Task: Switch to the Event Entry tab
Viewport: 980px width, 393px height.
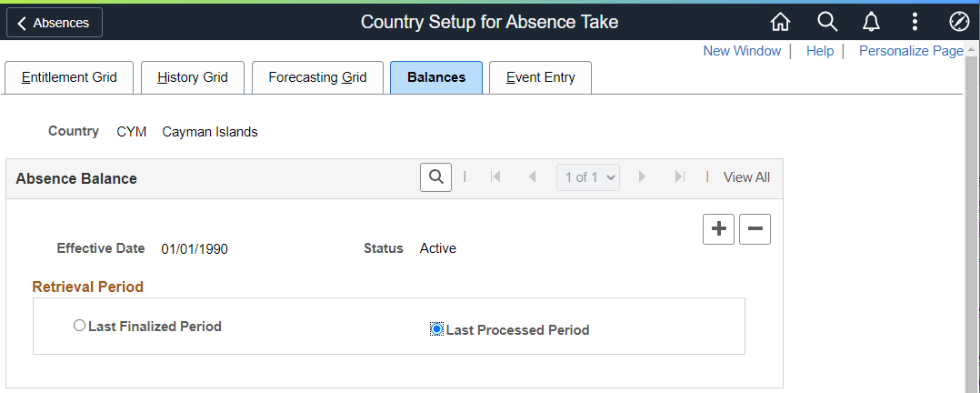Action: click(x=540, y=77)
